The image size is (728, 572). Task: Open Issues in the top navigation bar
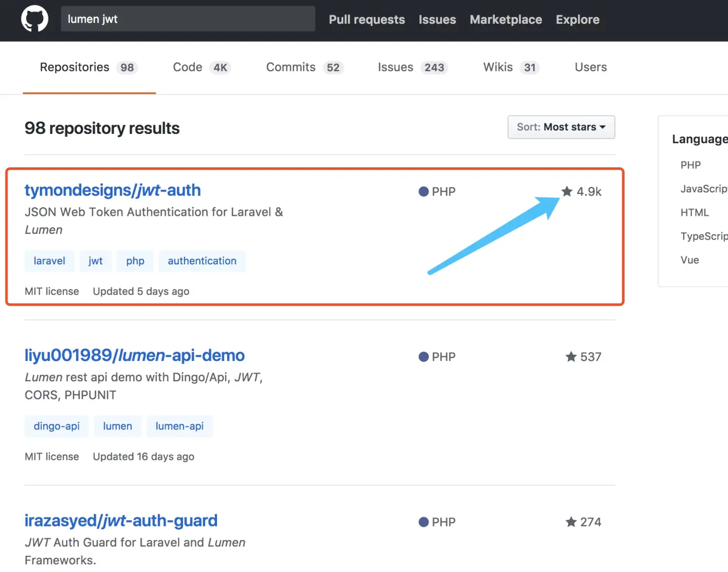pos(437,19)
